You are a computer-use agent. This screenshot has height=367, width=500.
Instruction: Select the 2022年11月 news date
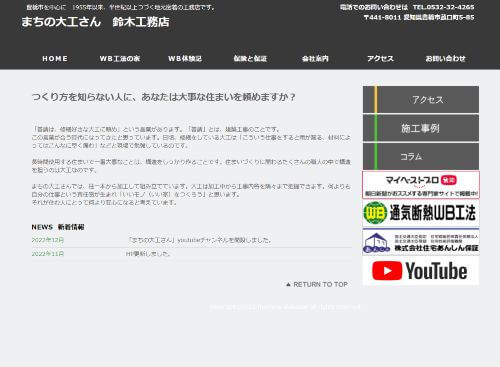pos(48,254)
